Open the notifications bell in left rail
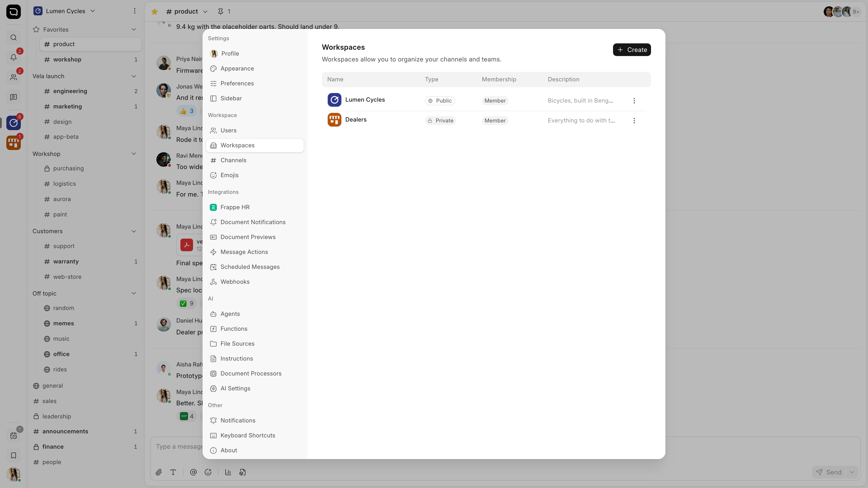Image resolution: width=868 pixels, height=488 pixels. coord(14,57)
